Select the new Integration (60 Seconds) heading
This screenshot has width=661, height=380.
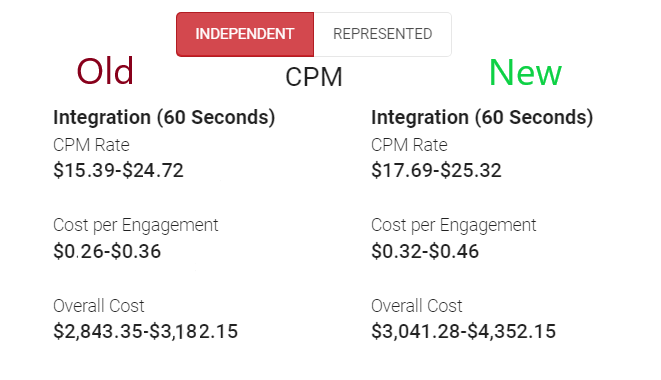[x=482, y=117]
